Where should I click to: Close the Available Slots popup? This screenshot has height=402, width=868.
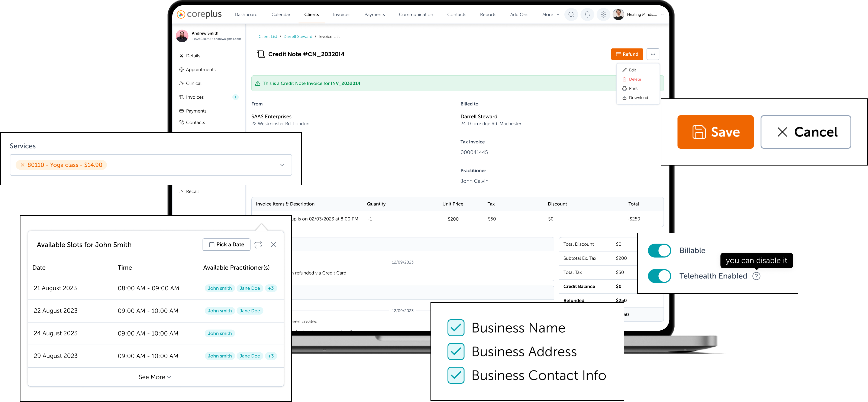(273, 245)
